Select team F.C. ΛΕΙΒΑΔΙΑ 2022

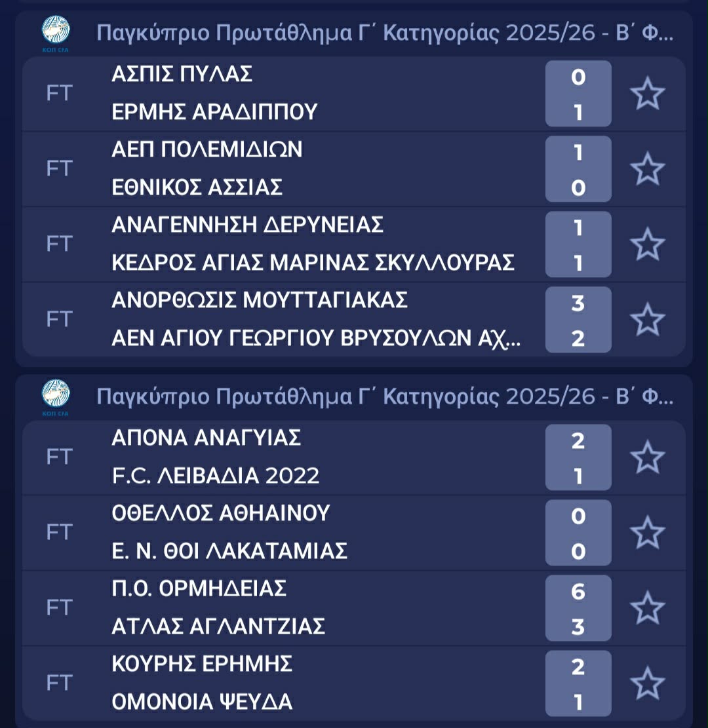216,476
